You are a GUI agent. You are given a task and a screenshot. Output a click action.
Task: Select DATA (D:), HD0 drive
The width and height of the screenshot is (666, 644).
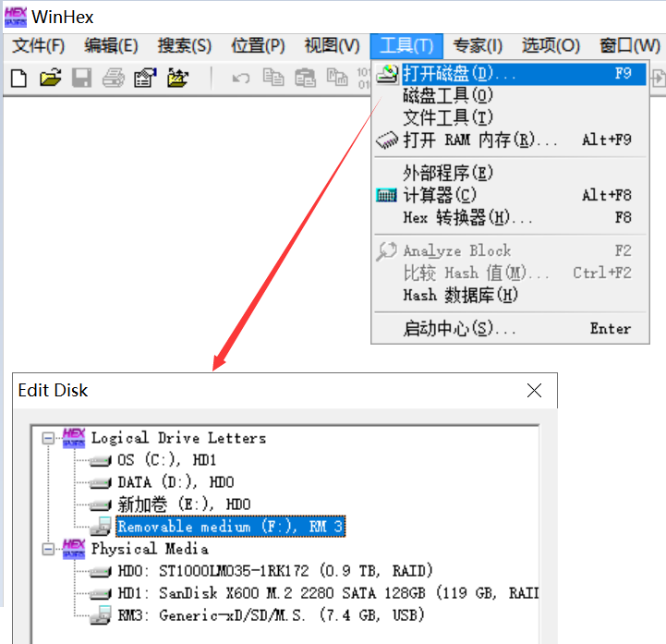tap(176, 482)
